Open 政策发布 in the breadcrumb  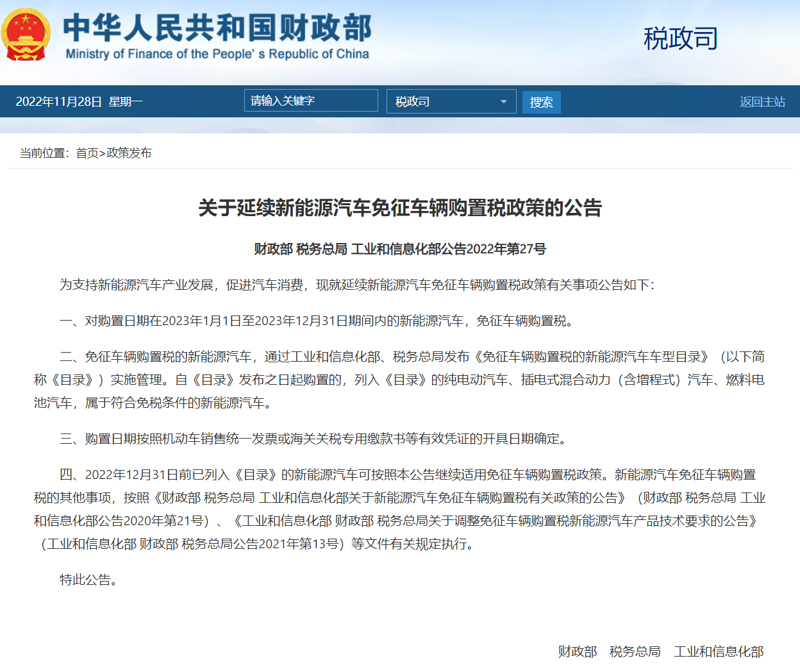[x=129, y=153]
